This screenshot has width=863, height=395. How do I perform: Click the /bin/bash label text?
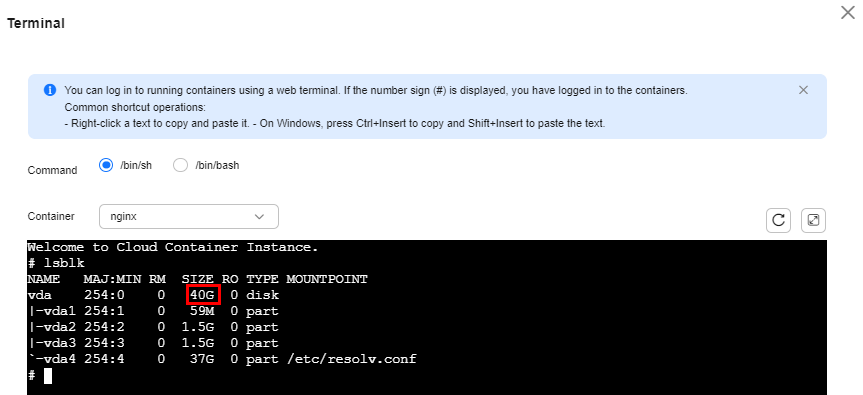pyautogui.click(x=217, y=165)
